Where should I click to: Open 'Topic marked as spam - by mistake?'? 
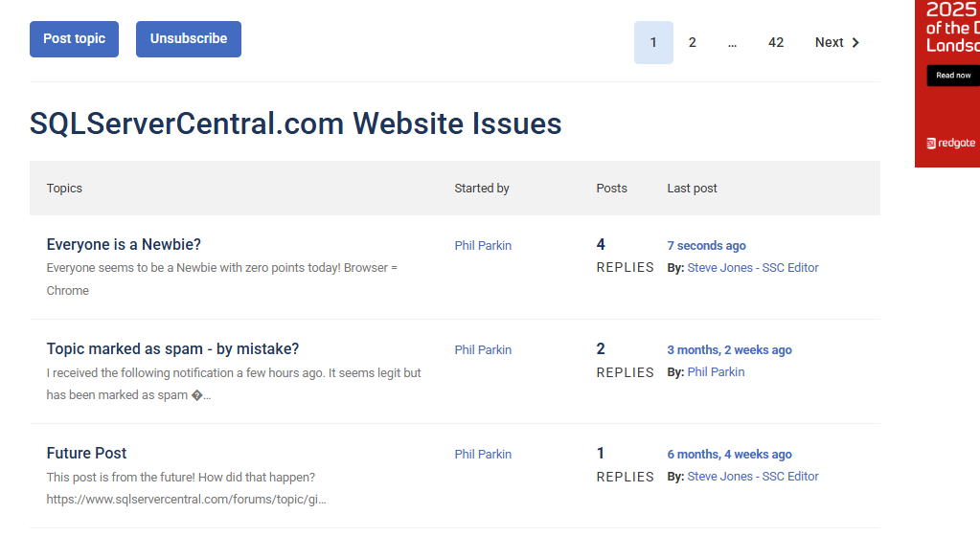point(172,349)
